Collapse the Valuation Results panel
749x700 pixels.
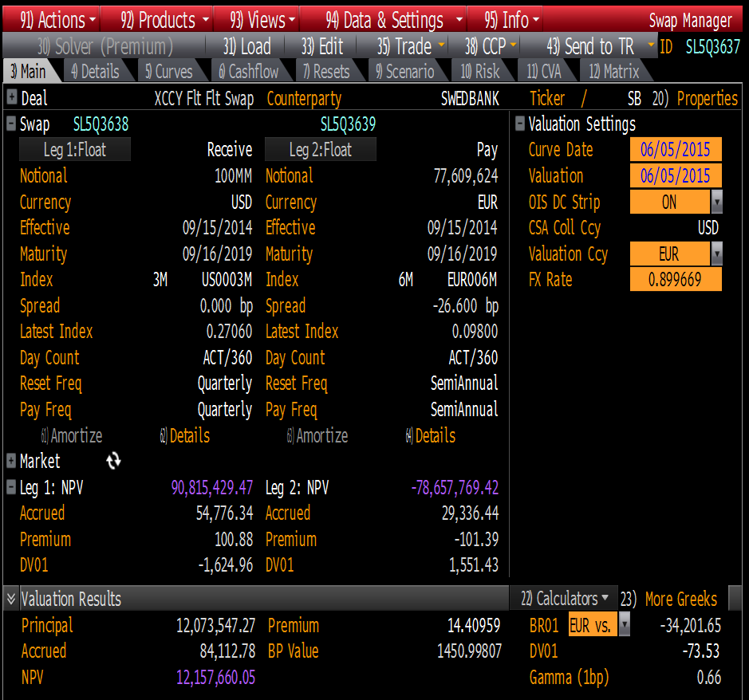pos(9,599)
